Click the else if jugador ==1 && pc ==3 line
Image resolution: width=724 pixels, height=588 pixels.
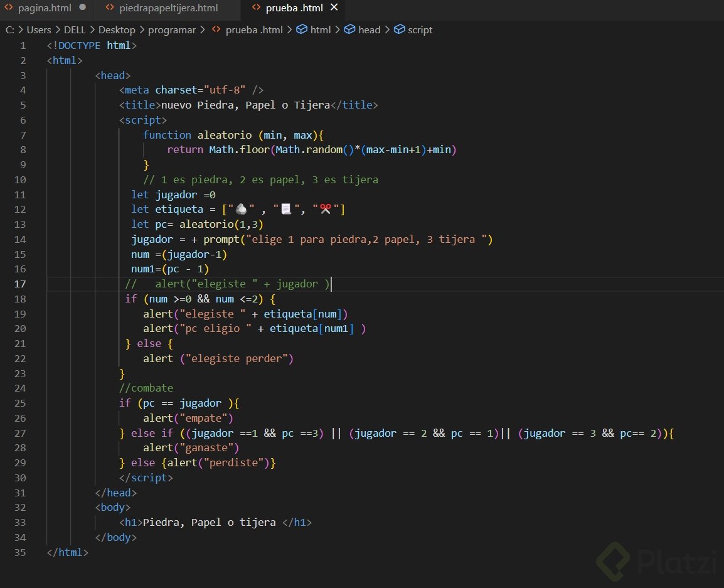click(x=397, y=433)
